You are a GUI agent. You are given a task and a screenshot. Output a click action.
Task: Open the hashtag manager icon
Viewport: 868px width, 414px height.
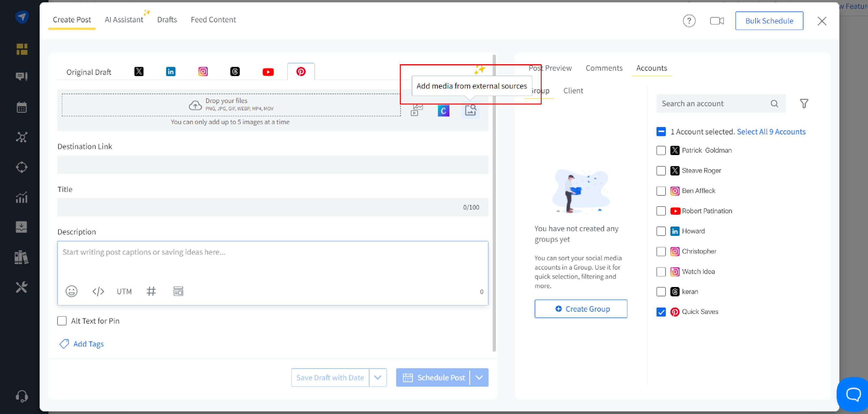(x=151, y=291)
